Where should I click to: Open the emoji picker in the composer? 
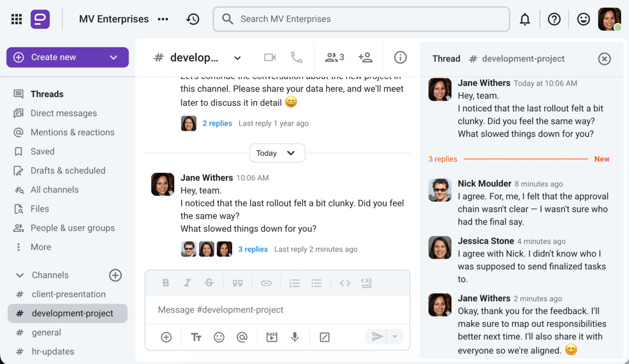tap(219, 337)
